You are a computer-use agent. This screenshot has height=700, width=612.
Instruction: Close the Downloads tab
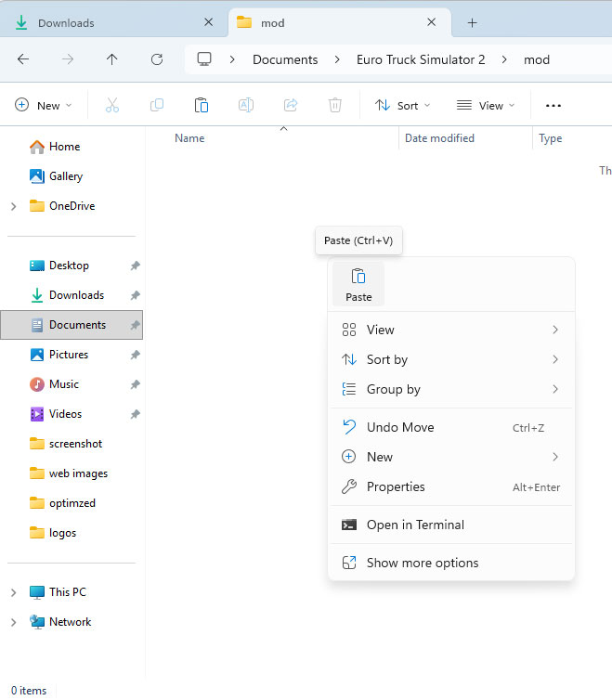[208, 22]
